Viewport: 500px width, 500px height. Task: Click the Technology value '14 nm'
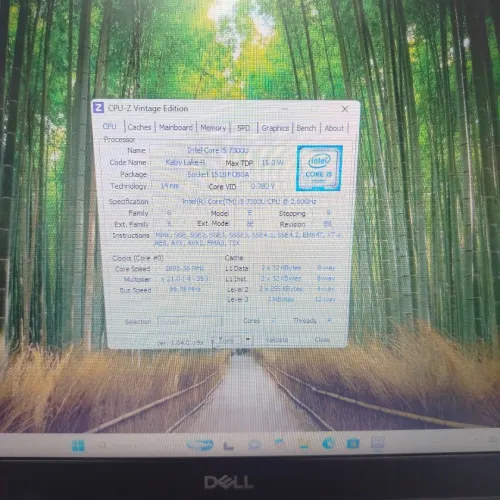(x=170, y=186)
